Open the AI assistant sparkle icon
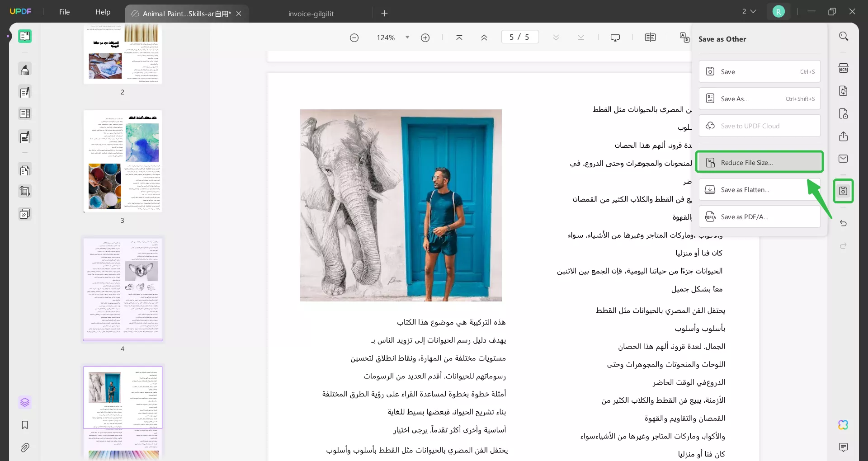The width and height of the screenshot is (868, 461). (x=843, y=425)
